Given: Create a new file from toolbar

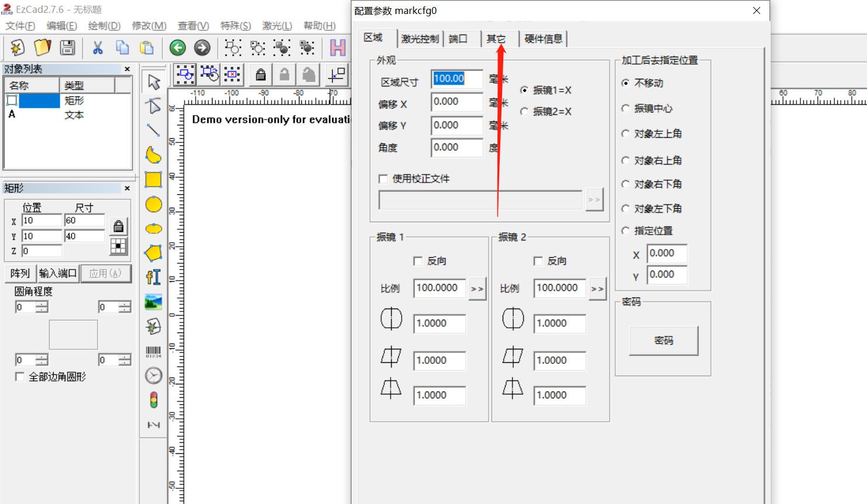Looking at the screenshot, I should click(18, 48).
